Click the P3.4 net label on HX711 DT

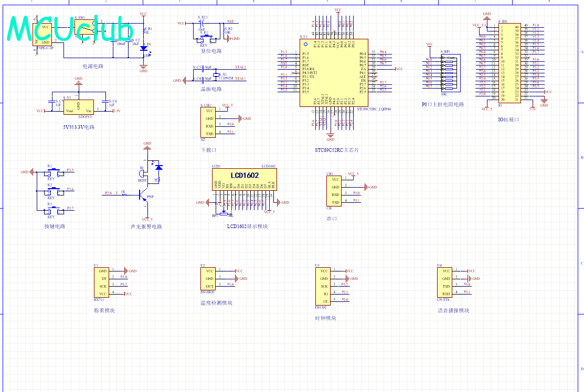pos(124,277)
